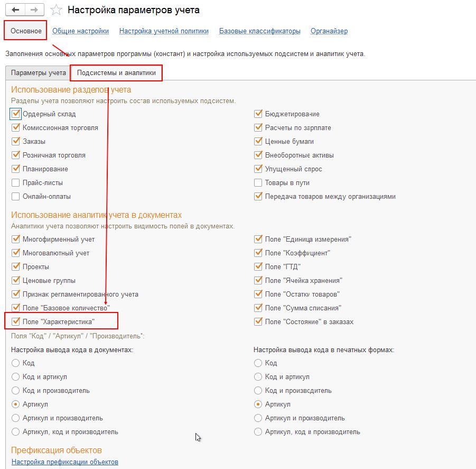The image size is (476, 469).
Task: Click the back arrow navigation icon
Action: tap(15, 10)
